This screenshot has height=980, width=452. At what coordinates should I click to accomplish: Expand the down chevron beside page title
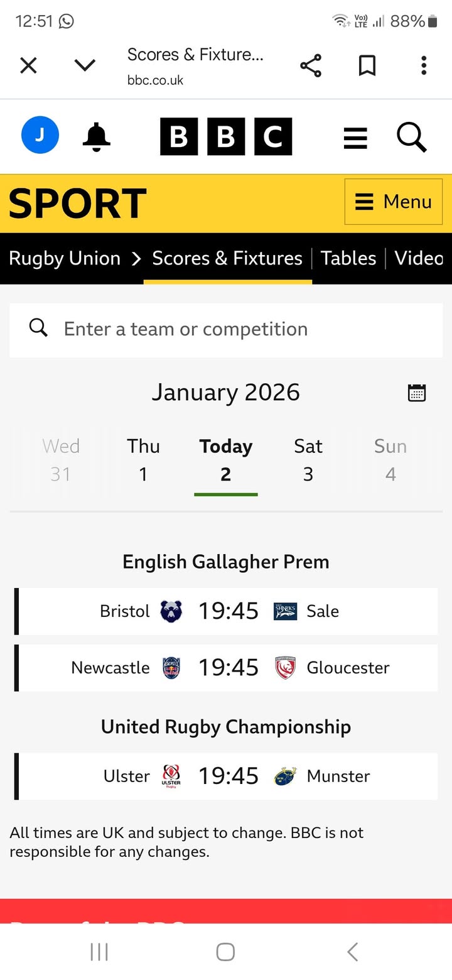(x=85, y=65)
